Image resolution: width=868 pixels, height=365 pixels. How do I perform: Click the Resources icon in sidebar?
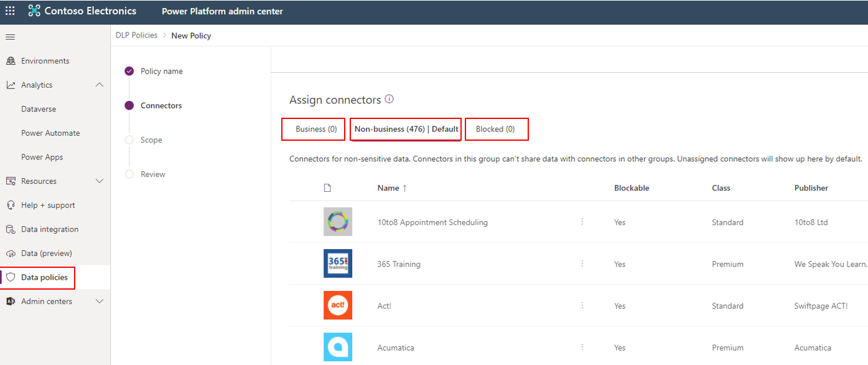click(11, 181)
